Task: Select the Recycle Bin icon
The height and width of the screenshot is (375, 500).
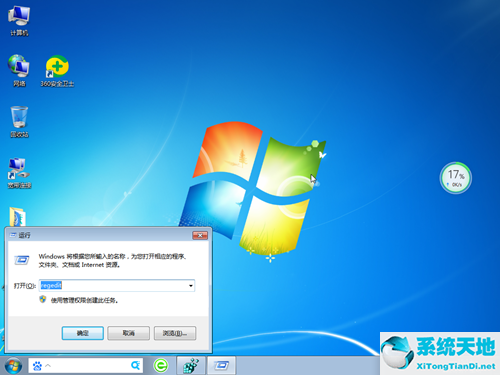Action: click(19, 121)
